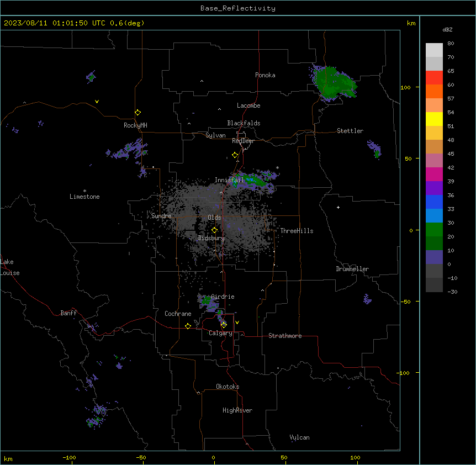Click the RockyMH label
Viewport: 476px width, 465px height.
(x=135, y=125)
